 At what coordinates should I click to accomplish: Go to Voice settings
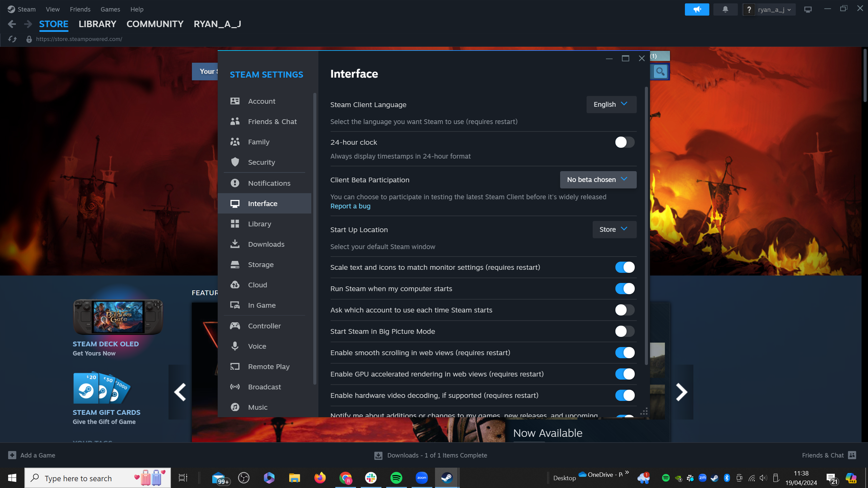click(x=264, y=346)
